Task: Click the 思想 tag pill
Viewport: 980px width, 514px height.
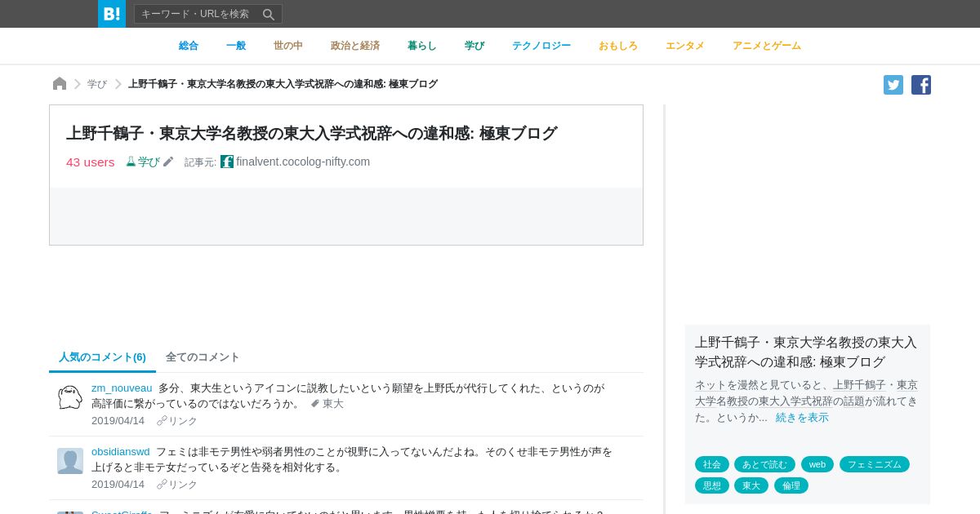Action: [x=712, y=485]
